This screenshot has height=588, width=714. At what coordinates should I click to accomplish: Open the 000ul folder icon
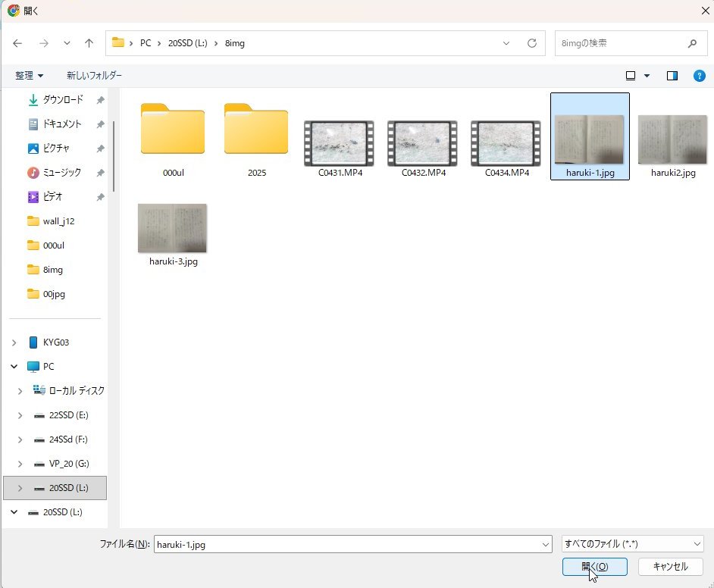click(x=173, y=130)
